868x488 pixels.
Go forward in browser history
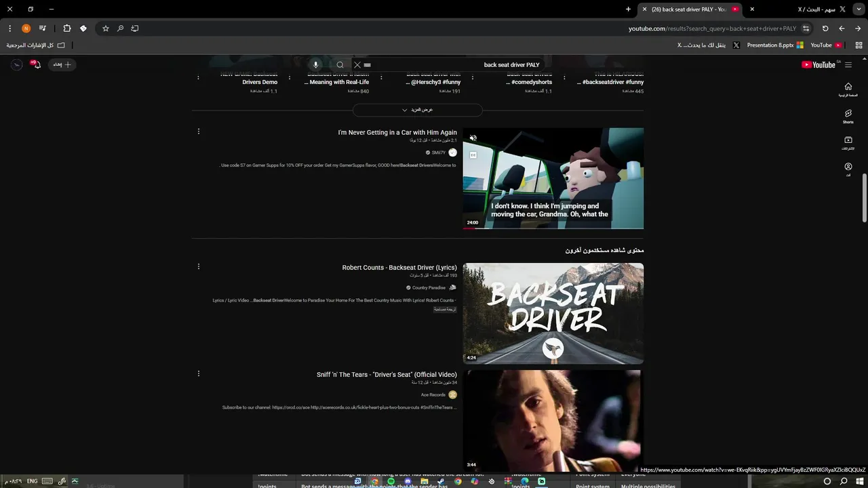point(842,28)
